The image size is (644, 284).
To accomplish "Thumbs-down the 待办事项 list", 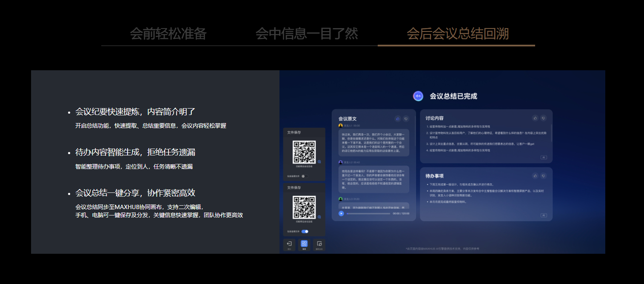I will [x=543, y=176].
